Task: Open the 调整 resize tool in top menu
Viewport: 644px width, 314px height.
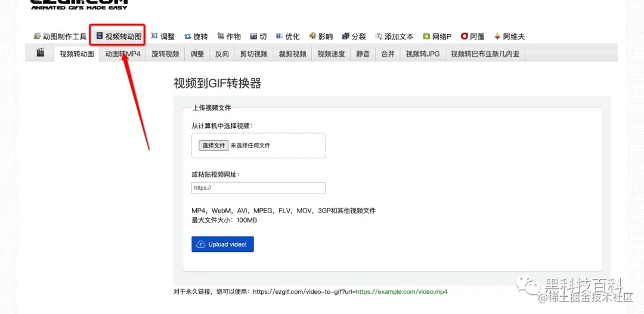Action: coord(163,36)
